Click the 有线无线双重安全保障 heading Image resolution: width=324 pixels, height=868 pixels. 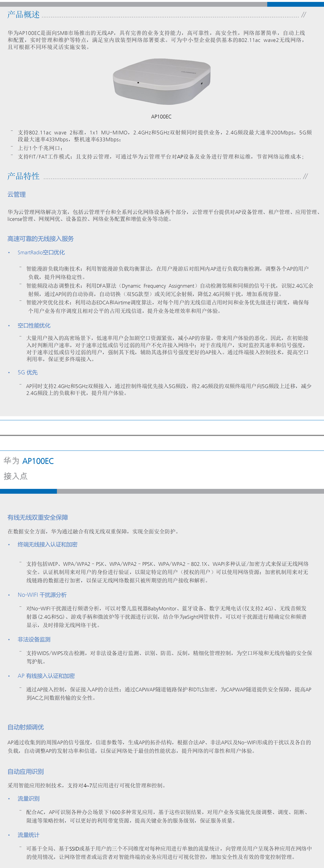(x=38, y=517)
